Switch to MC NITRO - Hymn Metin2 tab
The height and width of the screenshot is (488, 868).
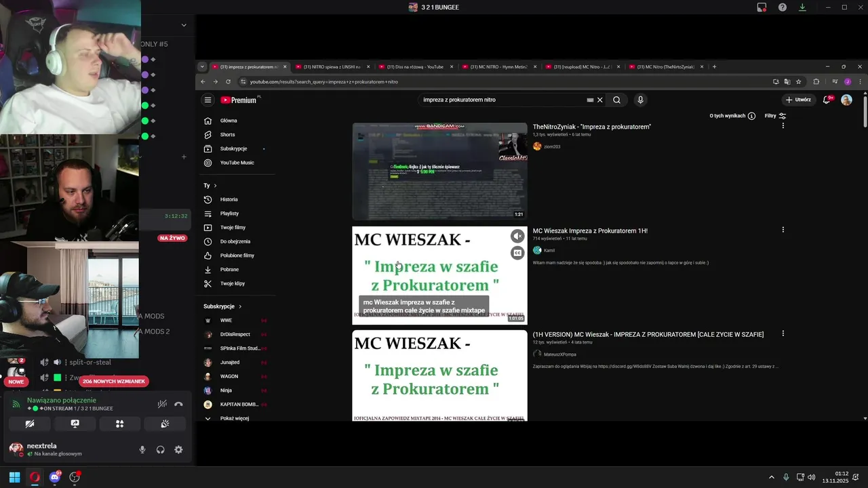pos(498,66)
